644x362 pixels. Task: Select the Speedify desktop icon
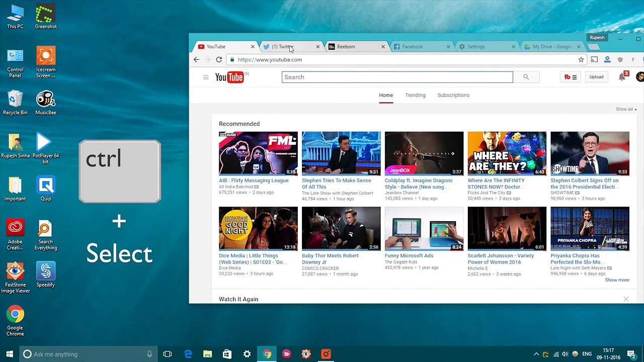(46, 275)
